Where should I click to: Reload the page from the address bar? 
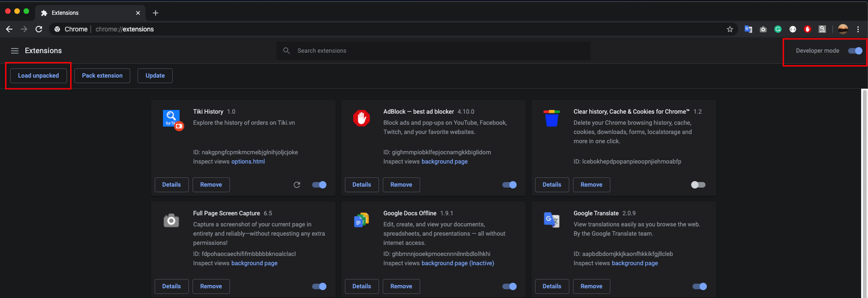39,29
